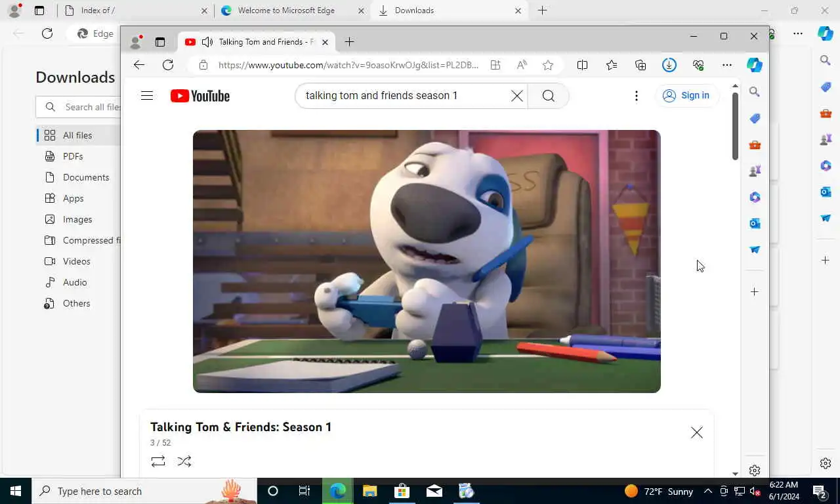The width and height of the screenshot is (840, 504).
Task: Click Search all files box in Downloads
Action: [79, 107]
